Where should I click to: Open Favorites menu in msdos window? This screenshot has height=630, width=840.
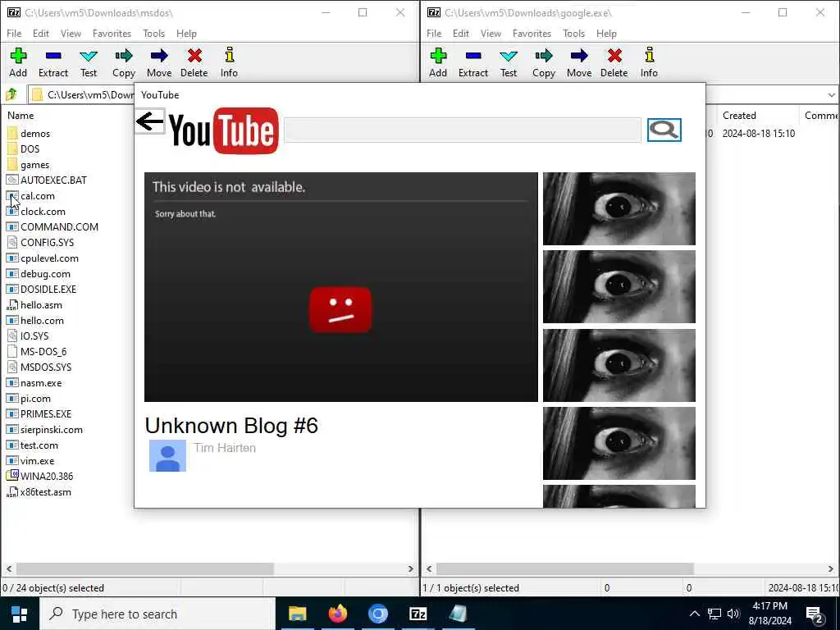[x=112, y=33]
